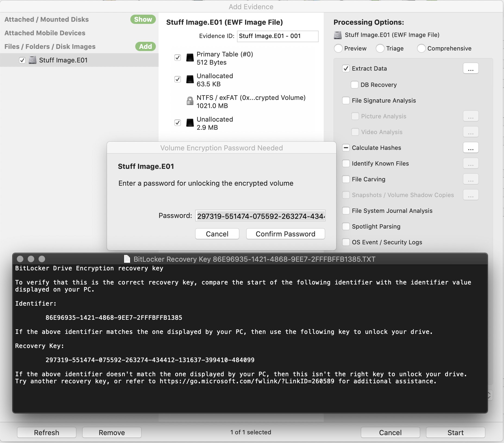Click the locked NTFS / exFAT volume icon

pyautogui.click(x=190, y=101)
